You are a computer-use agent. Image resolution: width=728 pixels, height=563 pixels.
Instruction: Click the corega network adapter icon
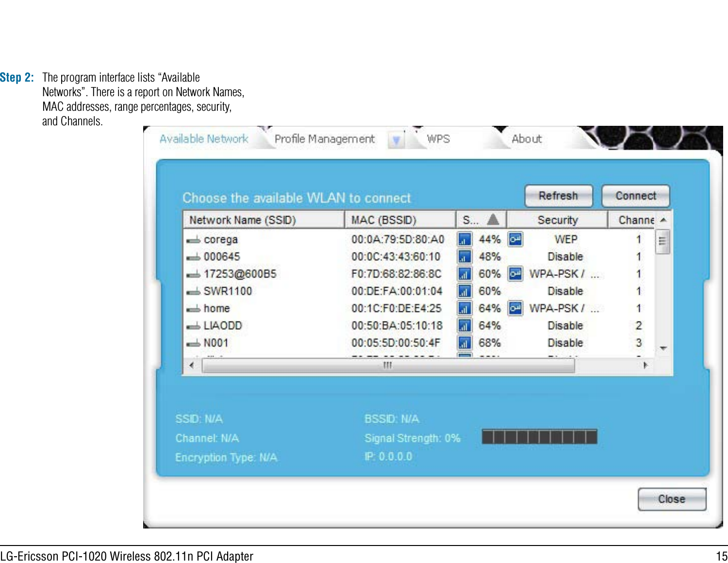[x=193, y=240]
